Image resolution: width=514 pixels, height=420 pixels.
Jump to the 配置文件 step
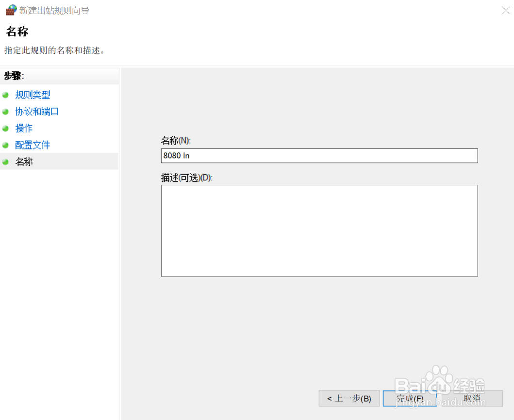(33, 145)
